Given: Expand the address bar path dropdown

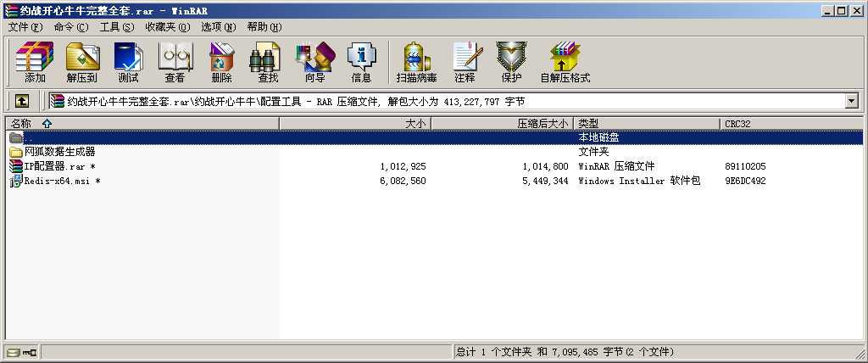Looking at the screenshot, I should pyautogui.click(x=851, y=101).
